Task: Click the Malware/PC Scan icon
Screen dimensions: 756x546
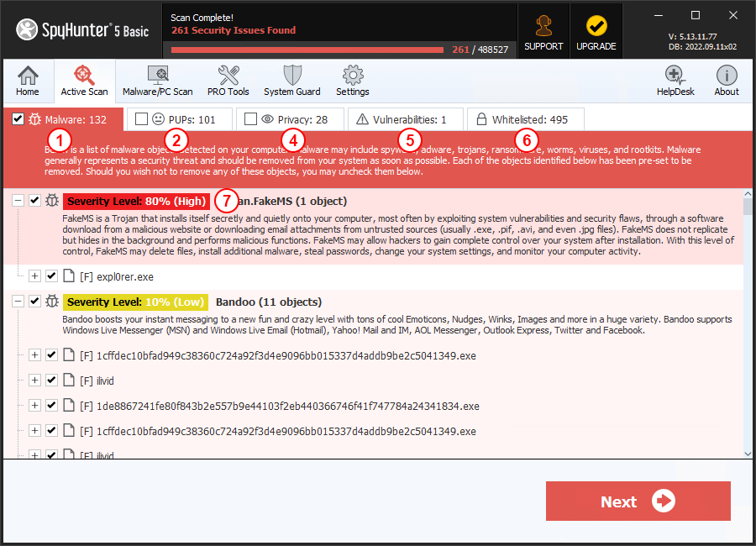Action: click(x=157, y=81)
